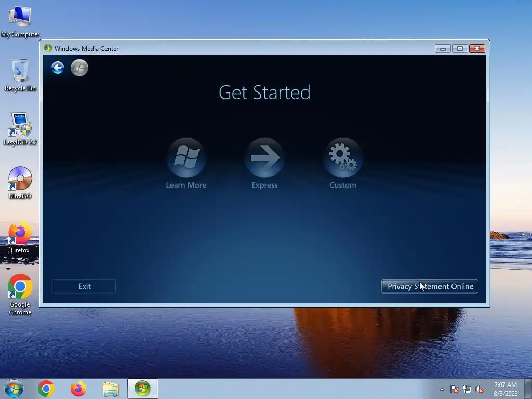
Task: Open the network status tray icon
Action: (x=467, y=390)
